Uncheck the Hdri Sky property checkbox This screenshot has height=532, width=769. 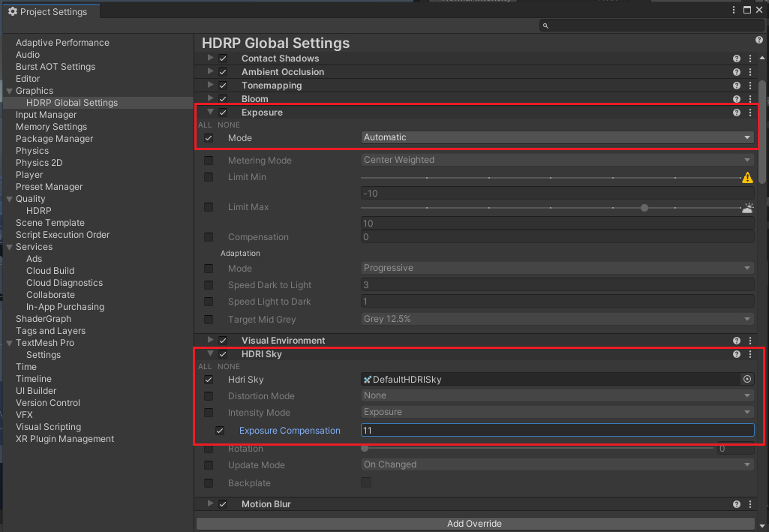[x=209, y=380]
